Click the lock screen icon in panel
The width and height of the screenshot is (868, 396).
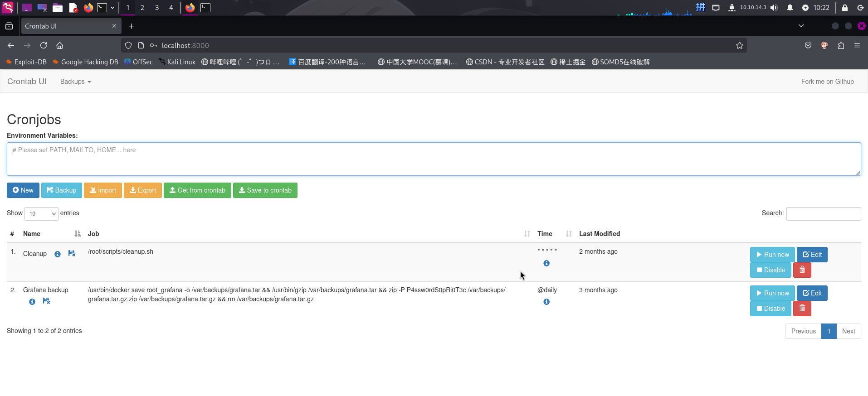click(x=845, y=8)
